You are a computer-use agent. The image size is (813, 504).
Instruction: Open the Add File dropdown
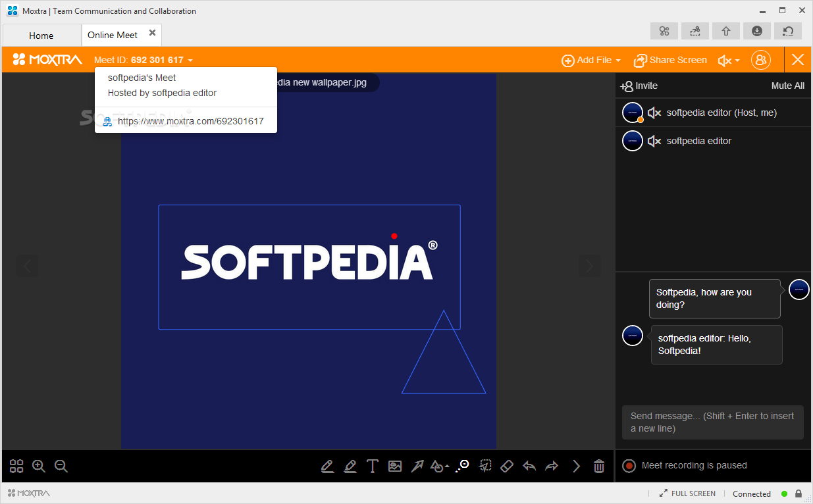pyautogui.click(x=591, y=60)
